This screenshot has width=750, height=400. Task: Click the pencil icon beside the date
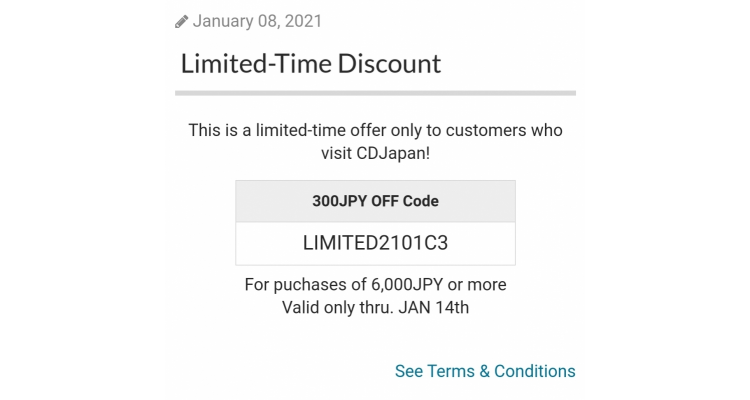[181, 22]
